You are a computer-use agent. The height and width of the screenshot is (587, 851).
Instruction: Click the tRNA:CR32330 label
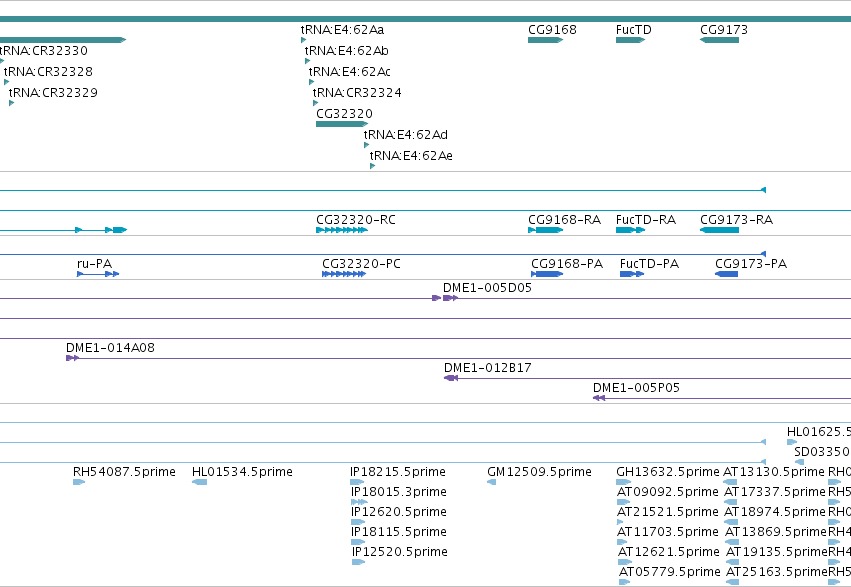[43, 51]
